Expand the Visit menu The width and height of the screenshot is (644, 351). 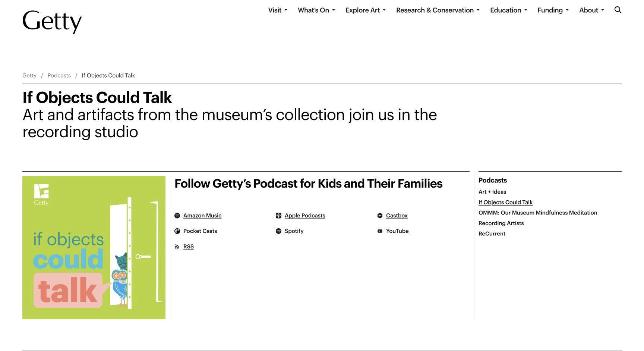click(278, 10)
